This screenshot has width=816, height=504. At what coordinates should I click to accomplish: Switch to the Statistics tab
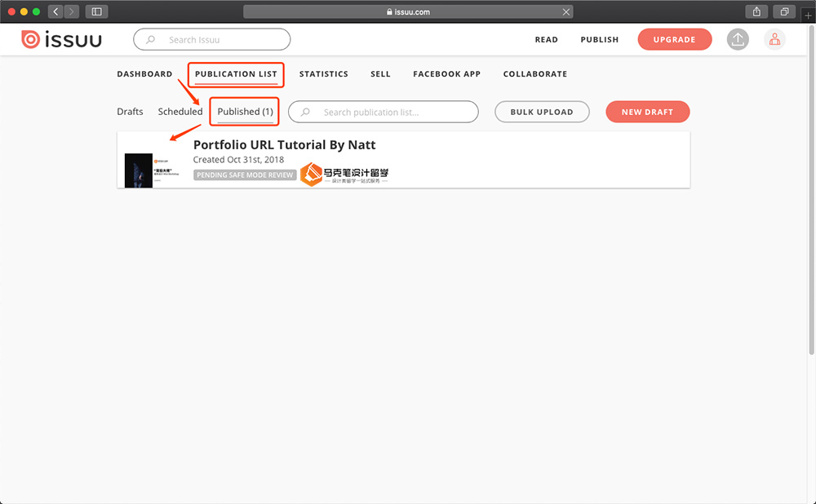click(x=324, y=74)
